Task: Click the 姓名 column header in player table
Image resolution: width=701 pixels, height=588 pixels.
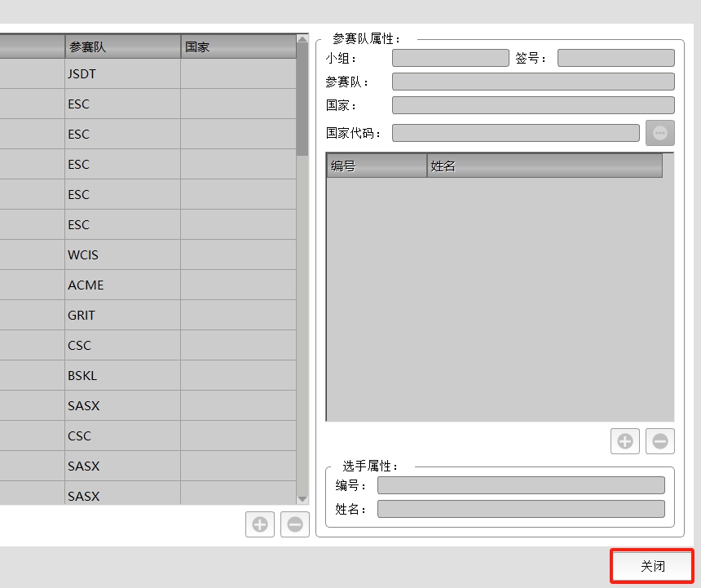Action: coord(544,166)
